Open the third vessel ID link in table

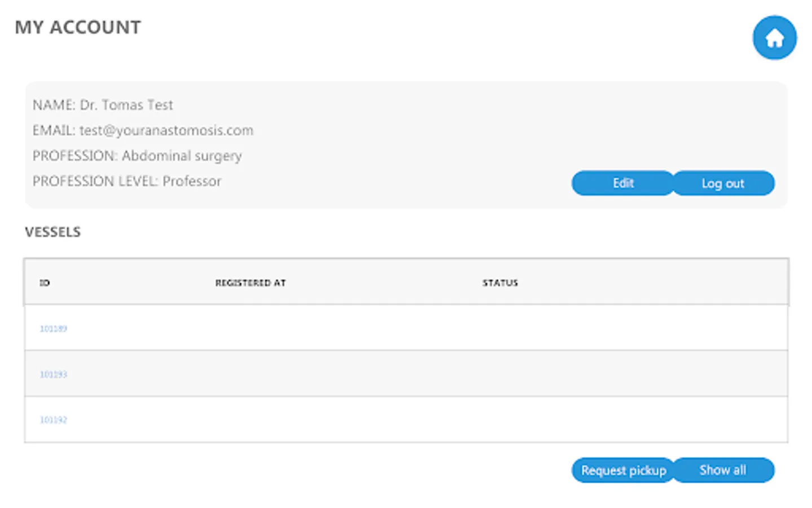pos(53,420)
